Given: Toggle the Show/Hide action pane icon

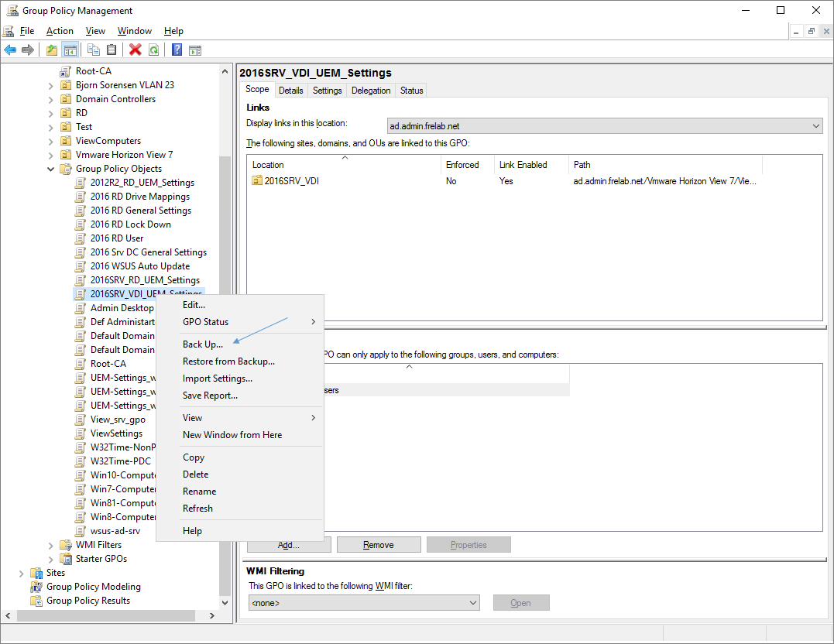Looking at the screenshot, I should click(x=195, y=50).
